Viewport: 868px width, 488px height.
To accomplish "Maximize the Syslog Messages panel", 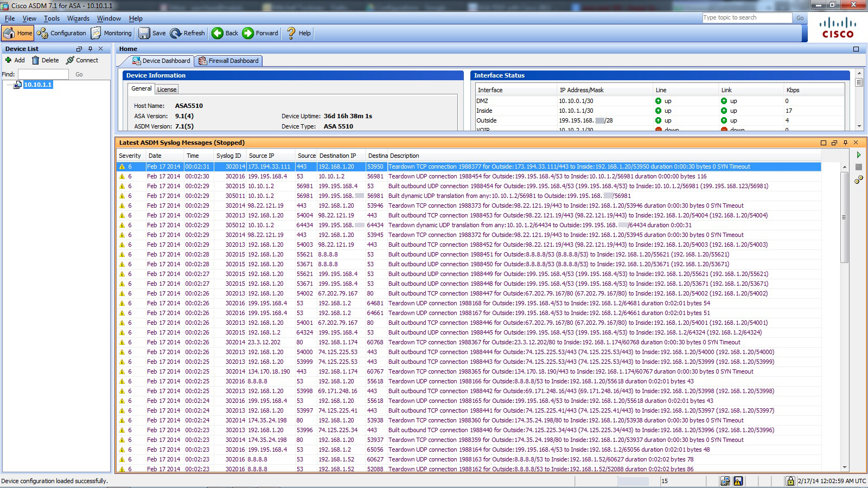I will click(824, 143).
